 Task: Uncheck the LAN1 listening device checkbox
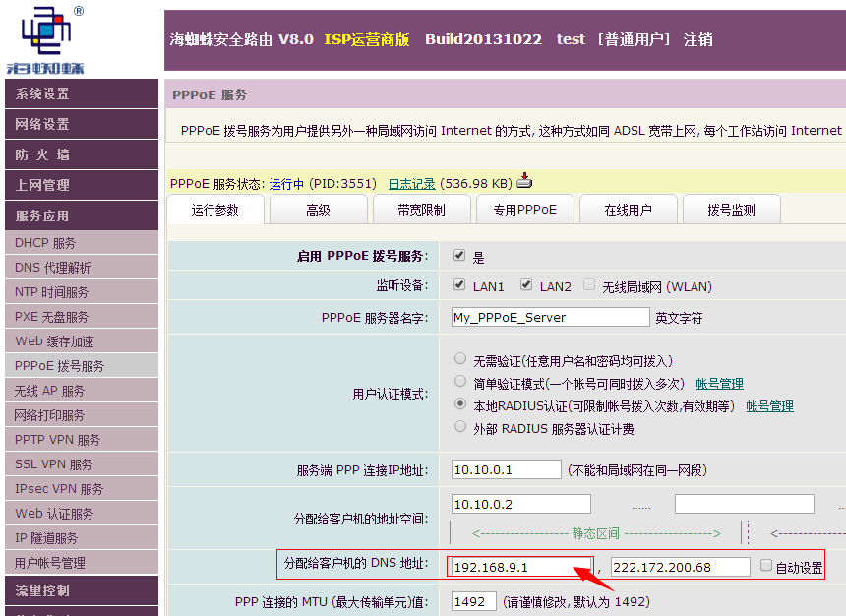tap(458, 285)
